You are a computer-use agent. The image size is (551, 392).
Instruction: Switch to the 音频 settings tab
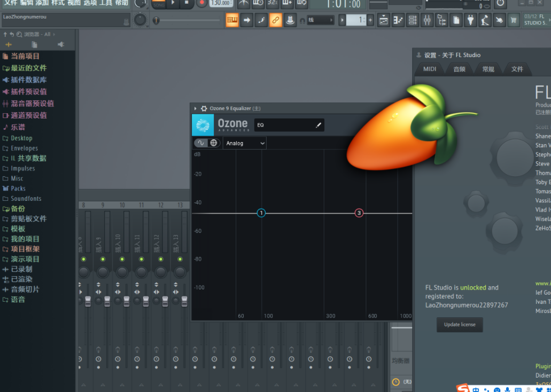pos(459,69)
